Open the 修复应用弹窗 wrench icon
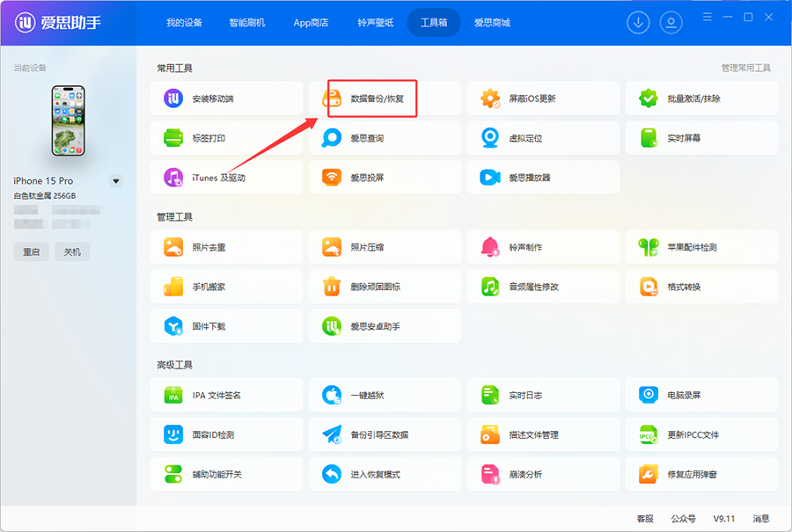 tap(649, 474)
